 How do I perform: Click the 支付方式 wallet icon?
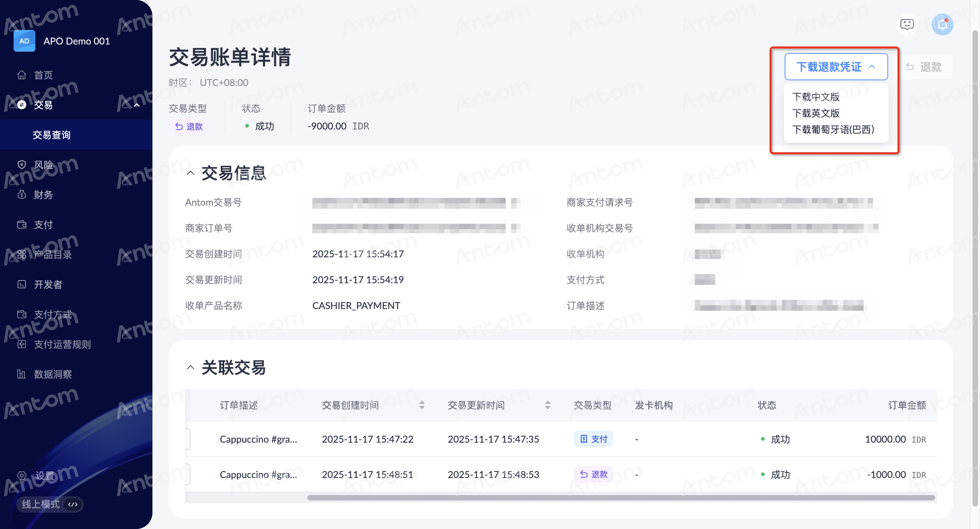(22, 314)
